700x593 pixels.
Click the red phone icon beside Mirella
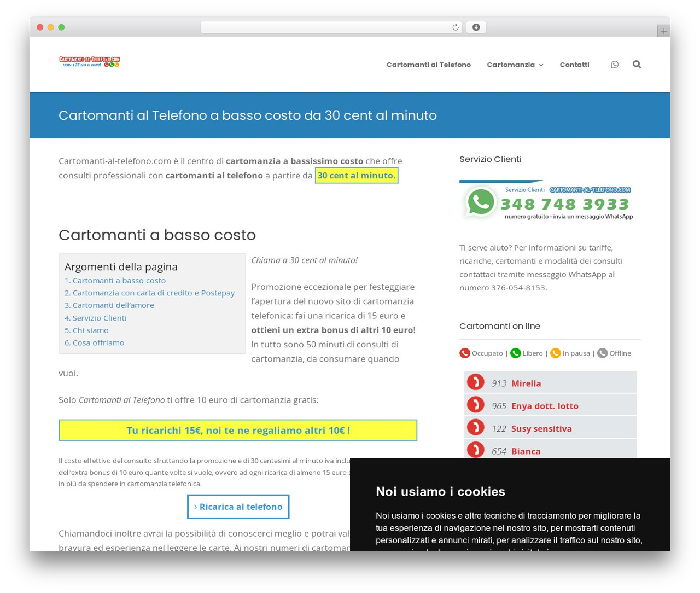(x=476, y=382)
